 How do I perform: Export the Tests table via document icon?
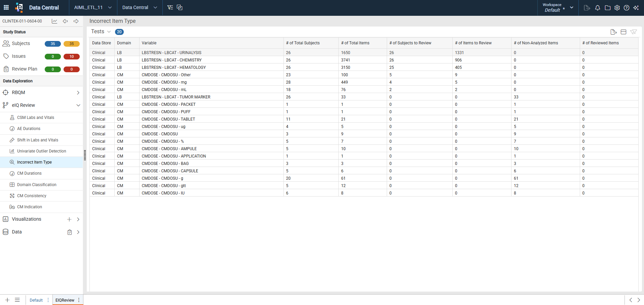coord(613,32)
